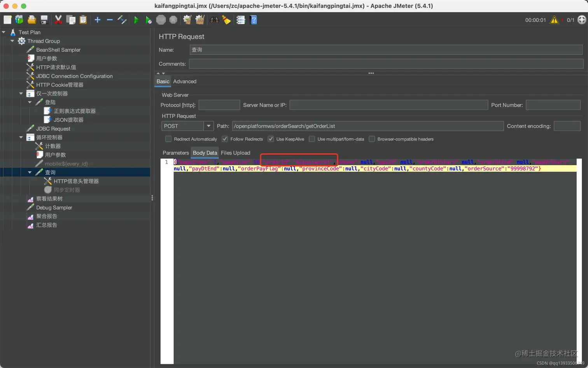Screen dimensions: 588x368
Task: Collapse the Comments section up arrow
Action: [158, 73]
